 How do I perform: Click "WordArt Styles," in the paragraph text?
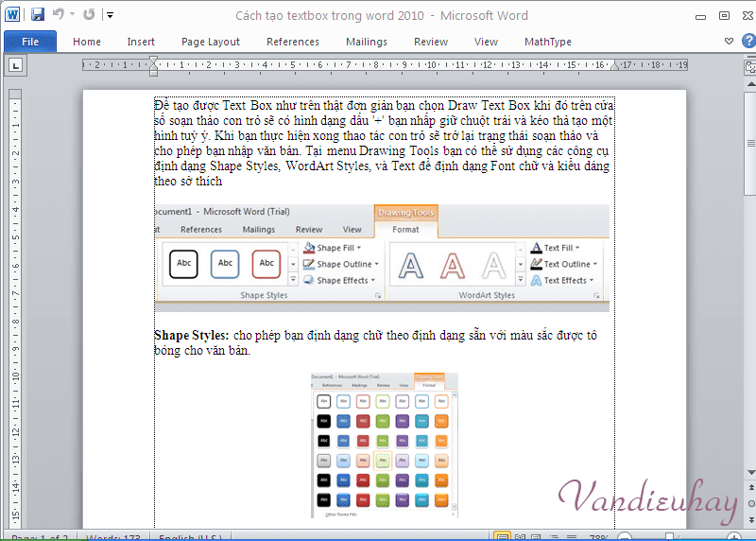click(327, 166)
